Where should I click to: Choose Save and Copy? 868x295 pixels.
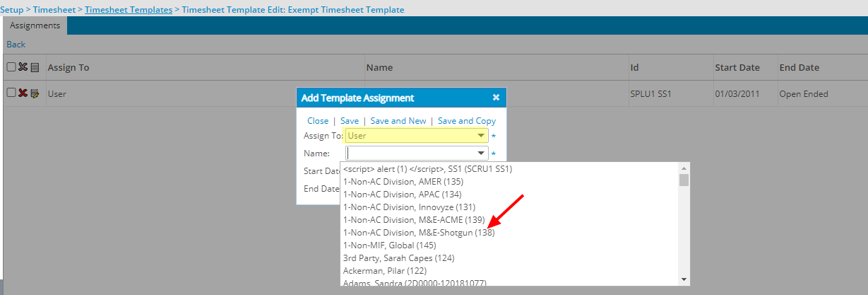(467, 121)
